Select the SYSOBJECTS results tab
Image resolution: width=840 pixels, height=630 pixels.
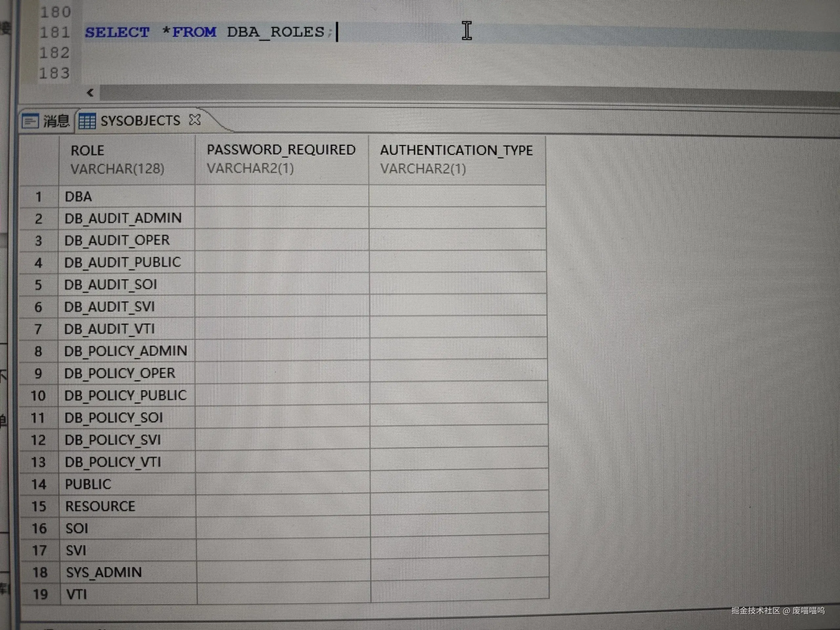click(140, 121)
